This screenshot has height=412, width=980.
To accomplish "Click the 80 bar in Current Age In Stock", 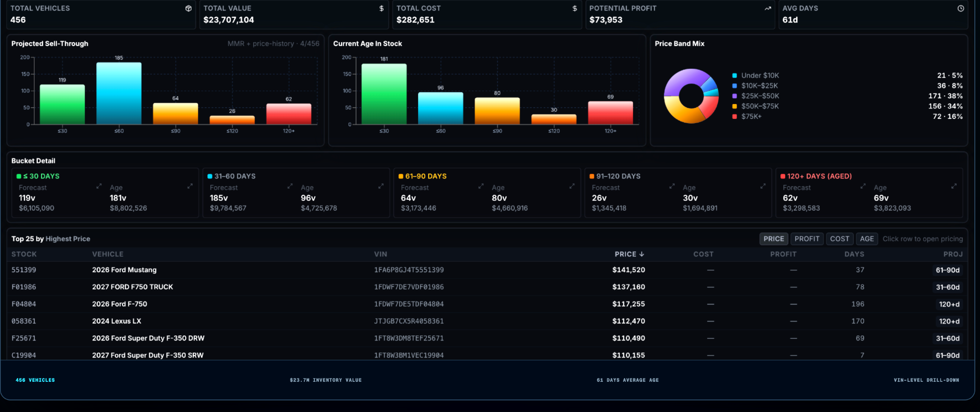I will point(497,111).
